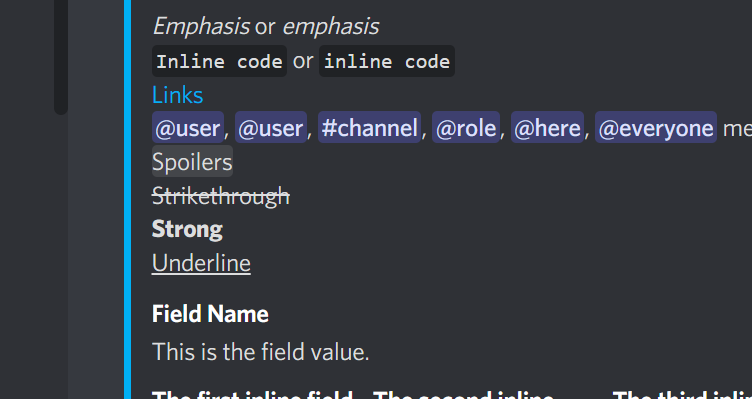This screenshot has height=399, width=752.
Task: Click 'This is the field value.' text
Action: pyautogui.click(x=260, y=352)
